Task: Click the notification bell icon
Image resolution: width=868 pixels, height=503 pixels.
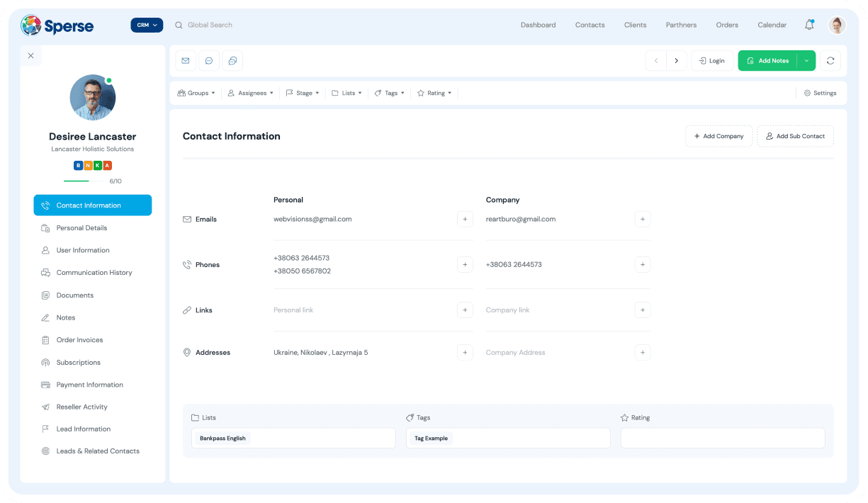Action: pos(809,25)
